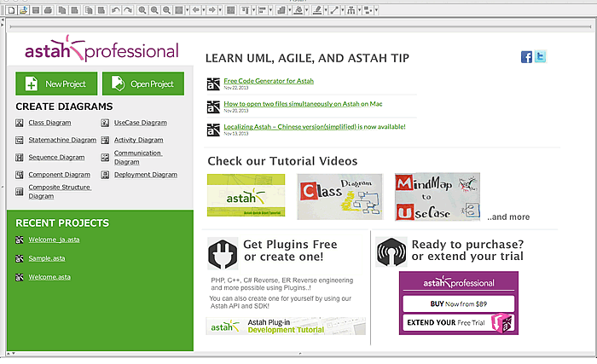Navigate forward with right arrow icon
The image size is (597, 364).
(x=212, y=10)
